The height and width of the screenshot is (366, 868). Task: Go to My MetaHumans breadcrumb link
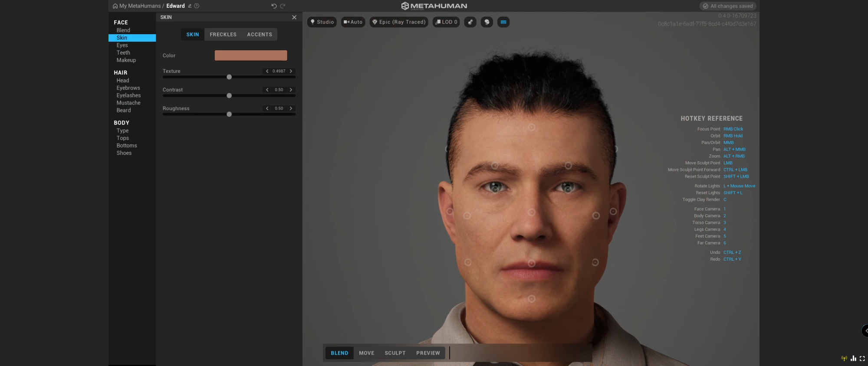(140, 6)
